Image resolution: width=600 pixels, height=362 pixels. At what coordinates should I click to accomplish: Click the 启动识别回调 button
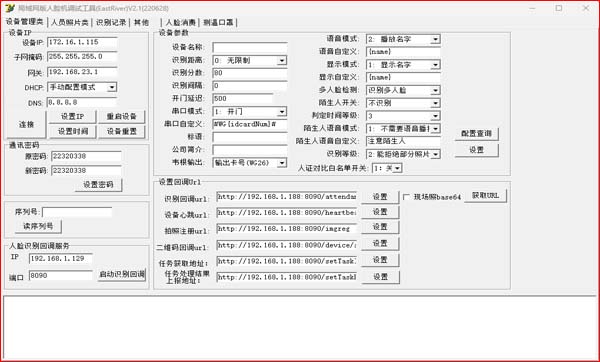[122, 274]
